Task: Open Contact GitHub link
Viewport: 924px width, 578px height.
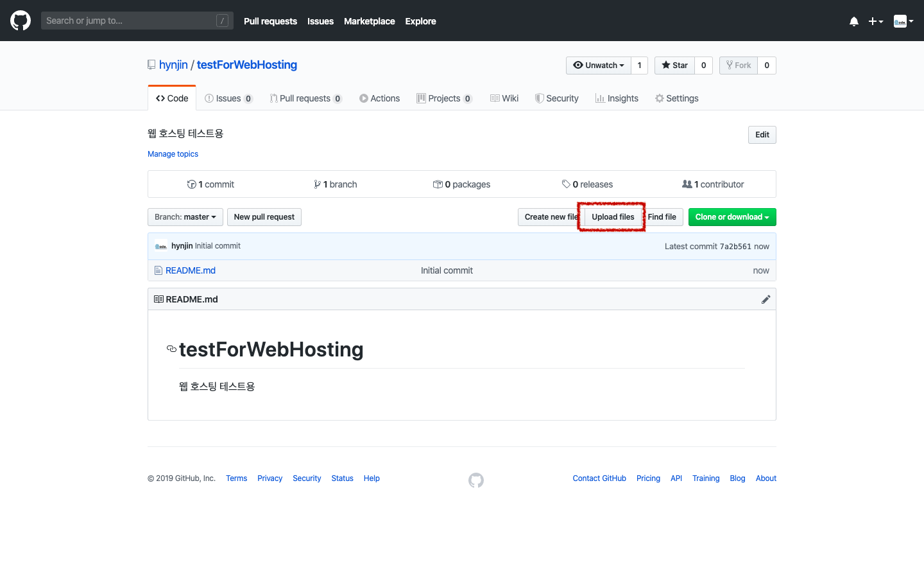Action: 599,478
